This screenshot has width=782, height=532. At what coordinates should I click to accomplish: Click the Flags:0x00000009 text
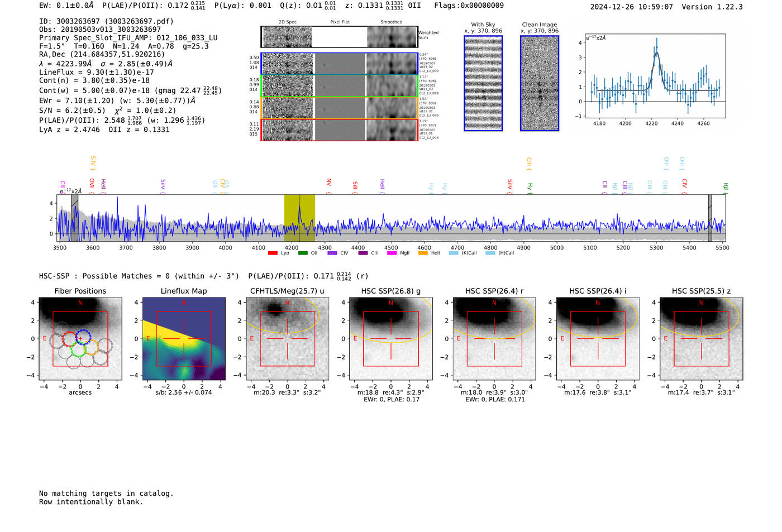click(x=469, y=6)
